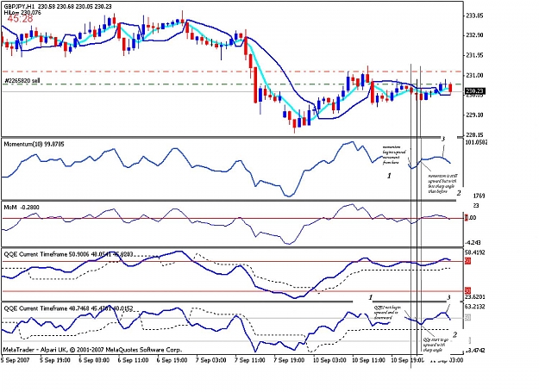Click the 63.2132 QQE scale value
The image size is (539, 392).
click(475, 307)
